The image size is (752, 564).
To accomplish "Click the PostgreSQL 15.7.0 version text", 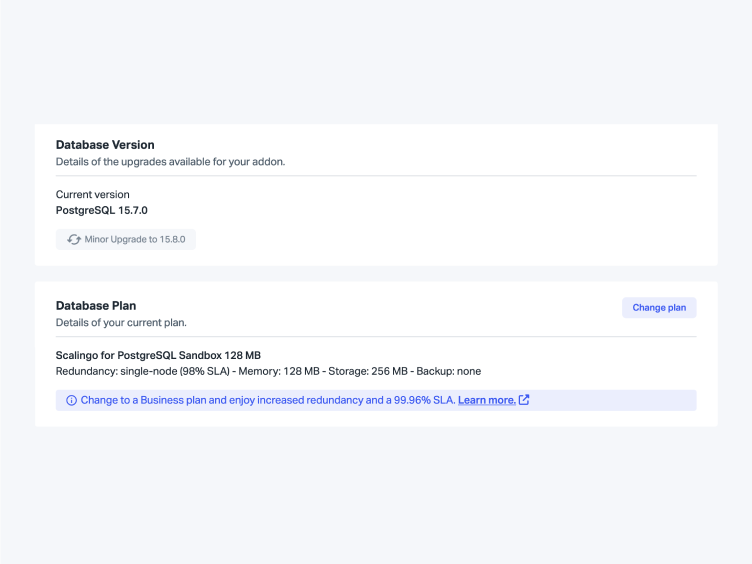I will (102, 210).
